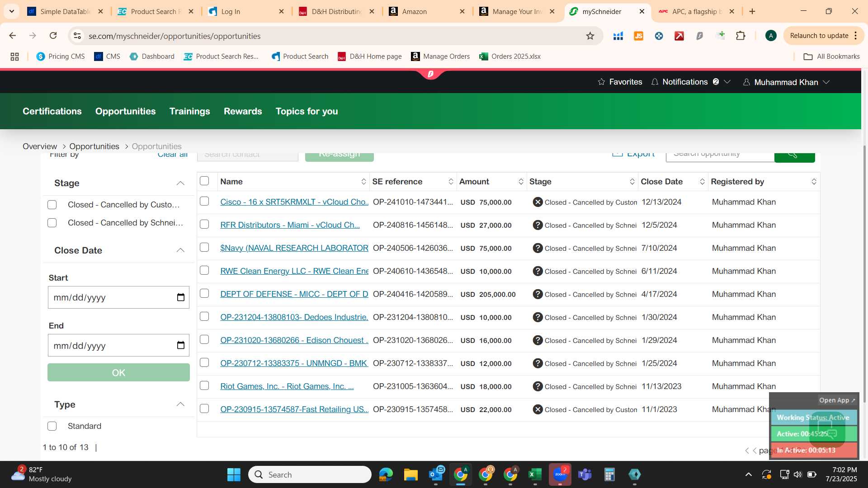Check the DEPT OF DEFENSE row checkbox

(x=204, y=293)
